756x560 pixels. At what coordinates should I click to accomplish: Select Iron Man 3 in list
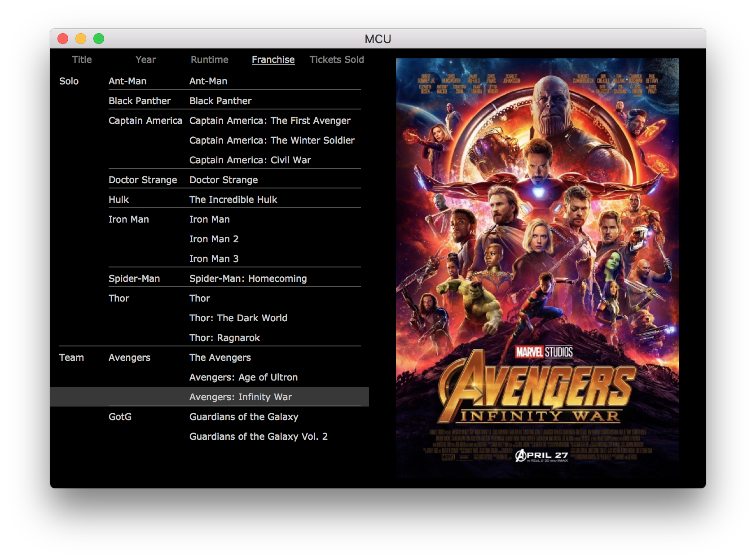(x=214, y=259)
